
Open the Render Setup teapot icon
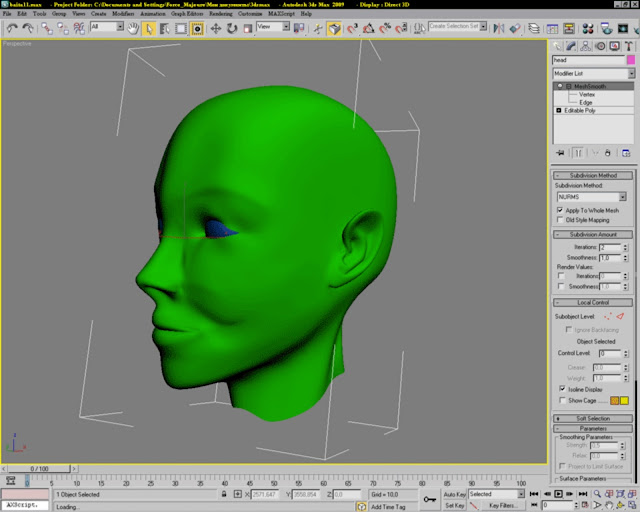pyautogui.click(x=607, y=29)
